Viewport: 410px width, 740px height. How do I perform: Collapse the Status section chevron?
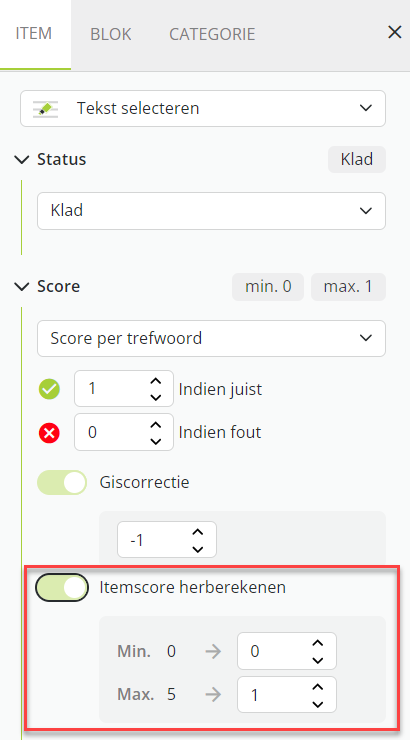[x=22, y=160]
